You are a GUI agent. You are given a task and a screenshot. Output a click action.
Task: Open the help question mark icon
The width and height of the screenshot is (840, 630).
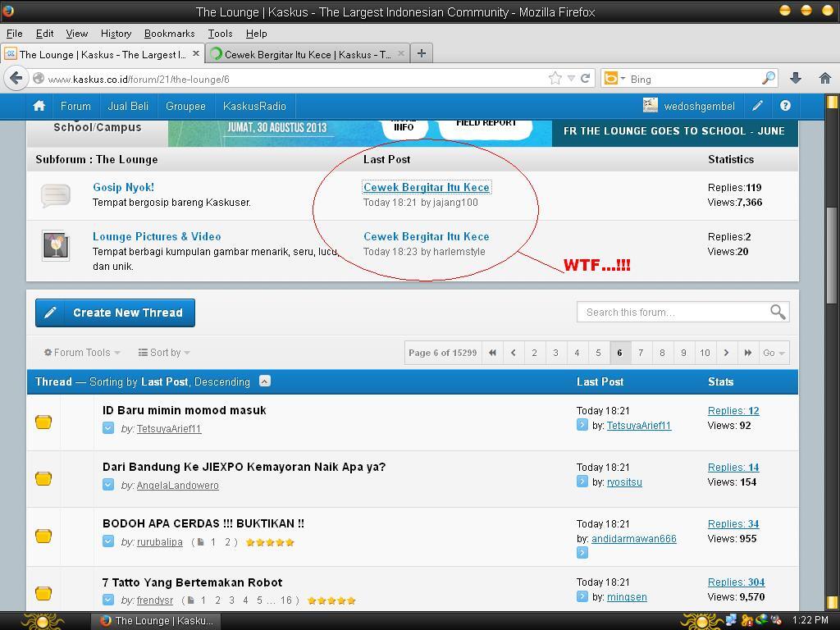(x=785, y=106)
